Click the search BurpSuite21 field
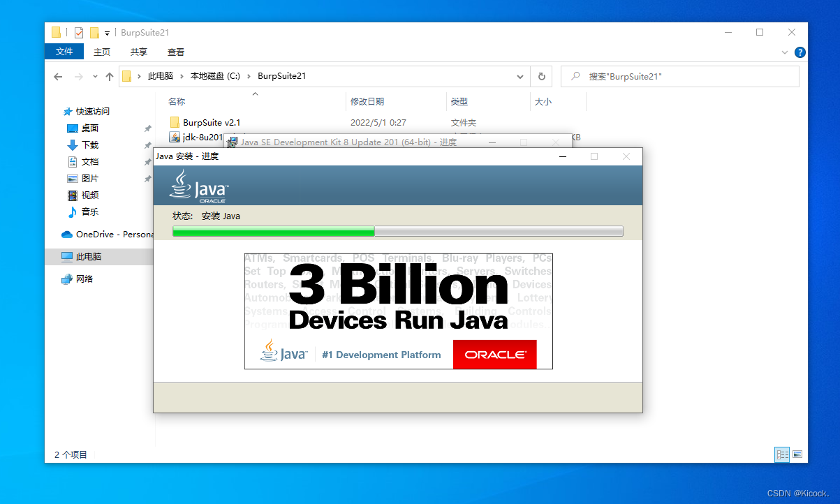Image resolution: width=840 pixels, height=504 pixels. click(680, 76)
